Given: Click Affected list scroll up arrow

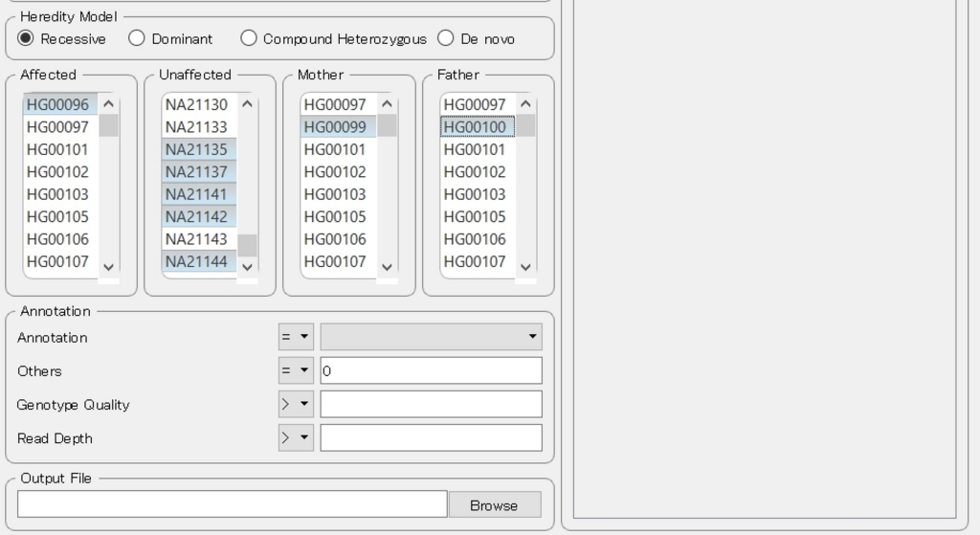Looking at the screenshot, I should (109, 103).
